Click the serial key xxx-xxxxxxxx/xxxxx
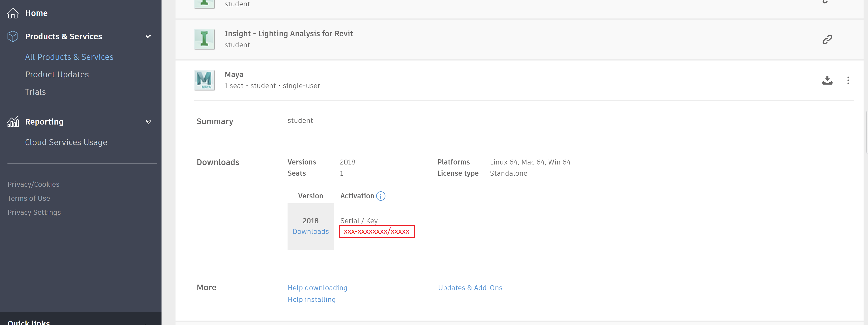 click(x=377, y=232)
